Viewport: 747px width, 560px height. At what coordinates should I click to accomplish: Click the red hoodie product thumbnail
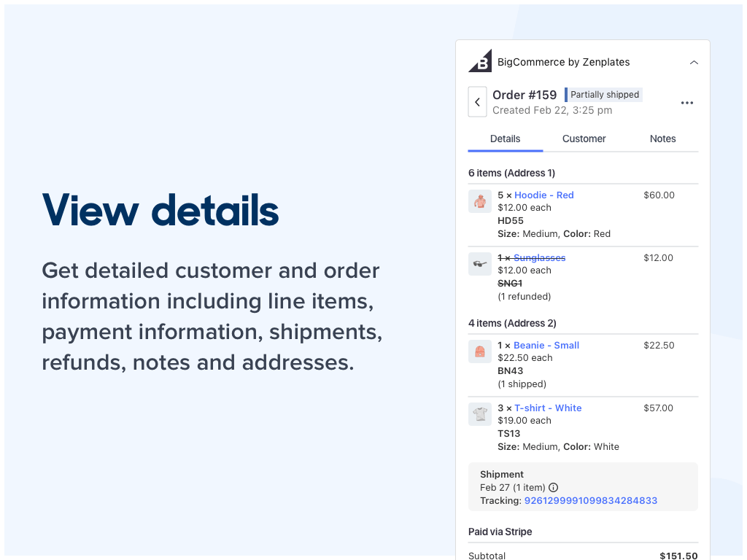479,201
